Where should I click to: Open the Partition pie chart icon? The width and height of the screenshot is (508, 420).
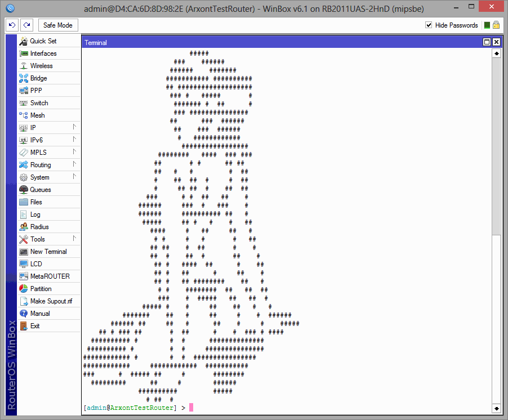pyautogui.click(x=24, y=289)
